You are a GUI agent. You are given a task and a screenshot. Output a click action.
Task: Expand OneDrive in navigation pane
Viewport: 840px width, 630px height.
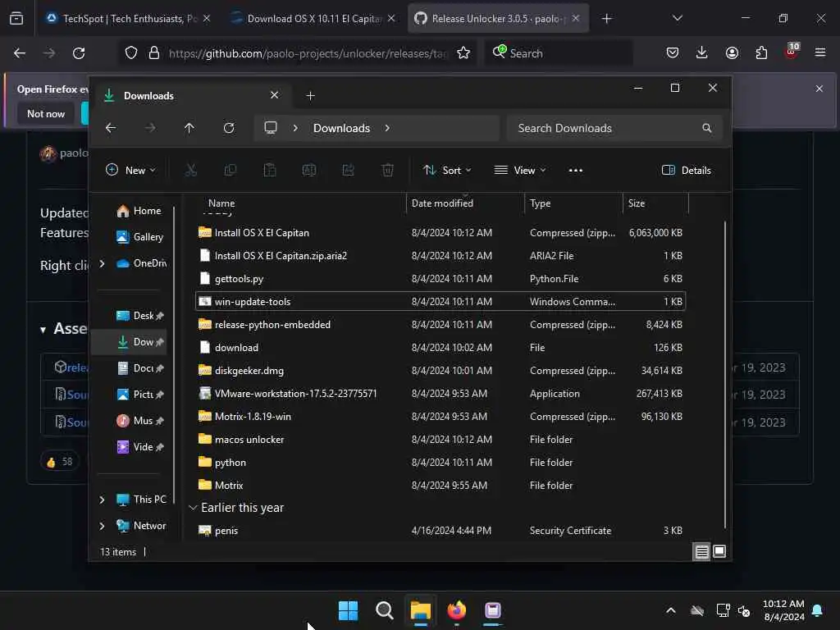tap(103, 263)
